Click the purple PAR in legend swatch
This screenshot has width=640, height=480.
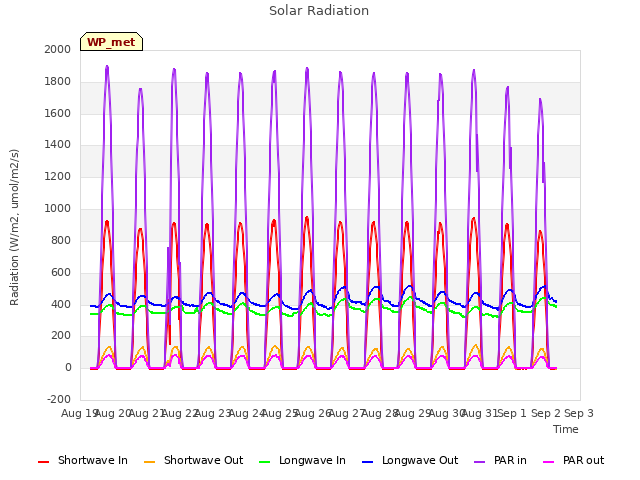coord(480,462)
